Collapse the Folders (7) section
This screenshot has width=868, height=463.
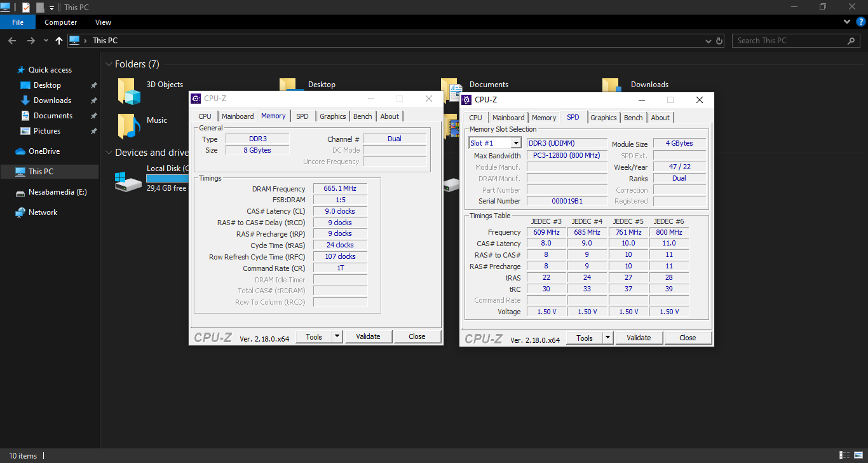point(109,64)
